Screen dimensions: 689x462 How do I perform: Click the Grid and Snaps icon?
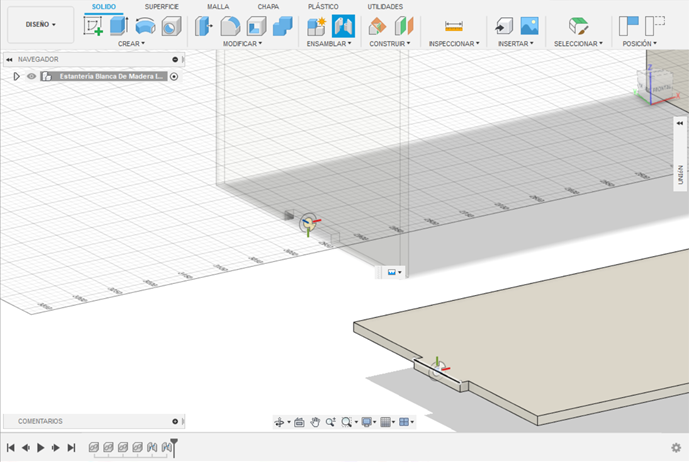pos(385,422)
